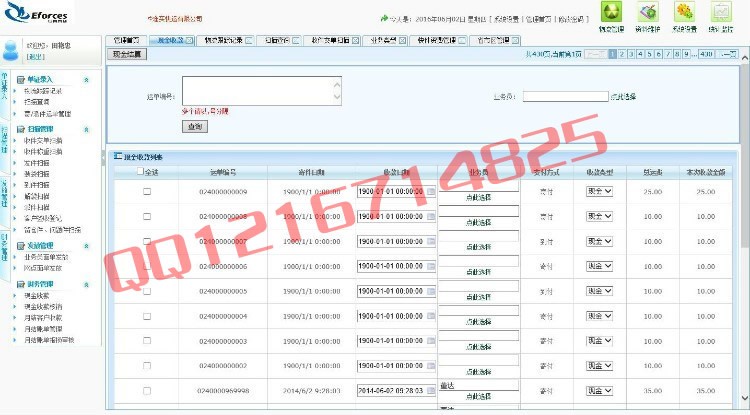This screenshot has width=750, height=415.
Task: Click the green round icon in top toolbar
Action: (612, 11)
